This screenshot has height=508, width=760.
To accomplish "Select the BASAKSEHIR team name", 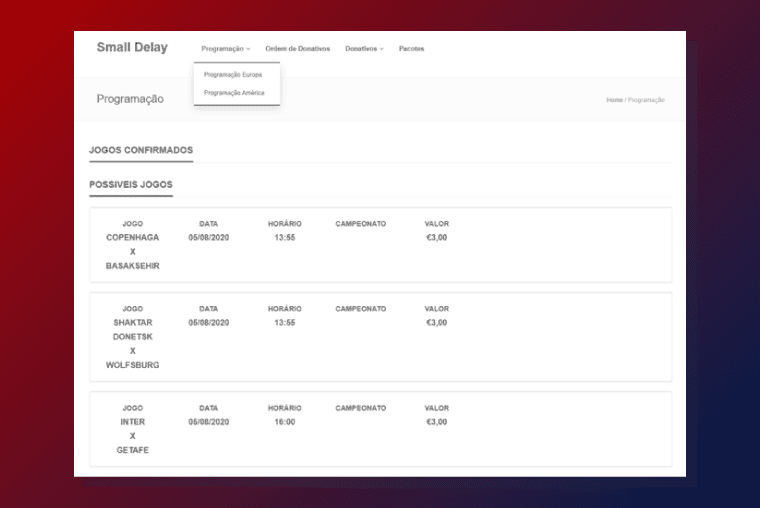I will pos(132,266).
